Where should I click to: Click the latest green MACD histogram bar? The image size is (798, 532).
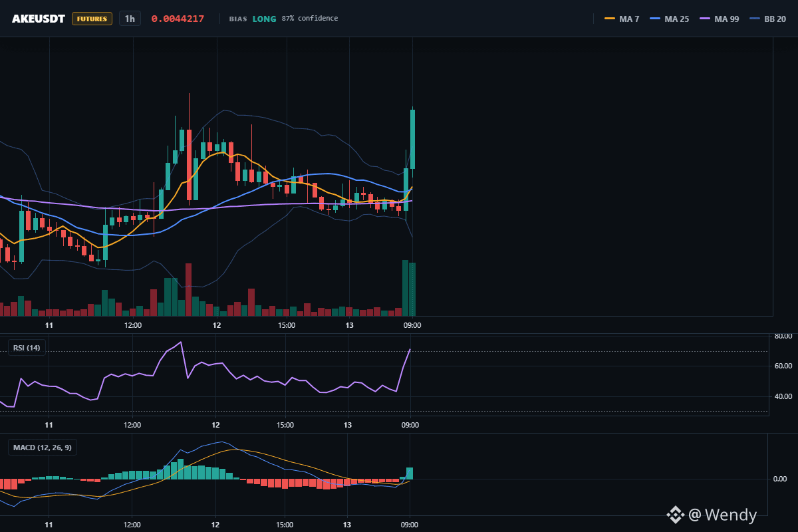coord(410,473)
